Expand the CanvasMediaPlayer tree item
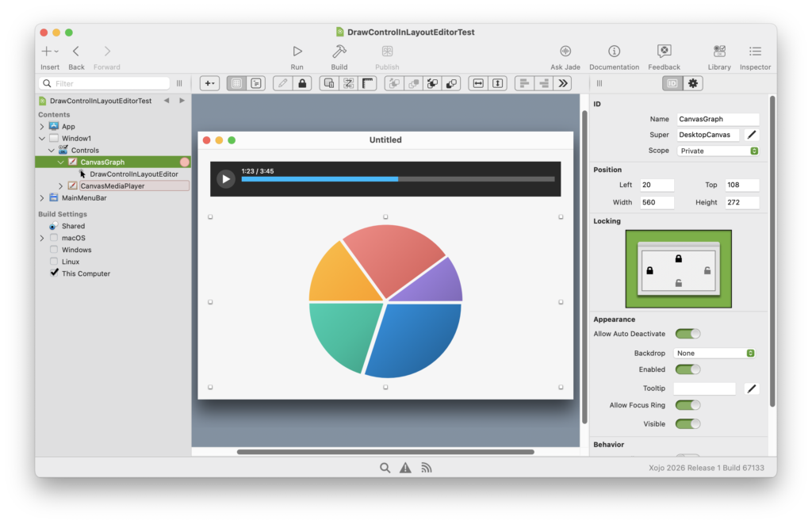This screenshot has height=524, width=812. point(61,186)
